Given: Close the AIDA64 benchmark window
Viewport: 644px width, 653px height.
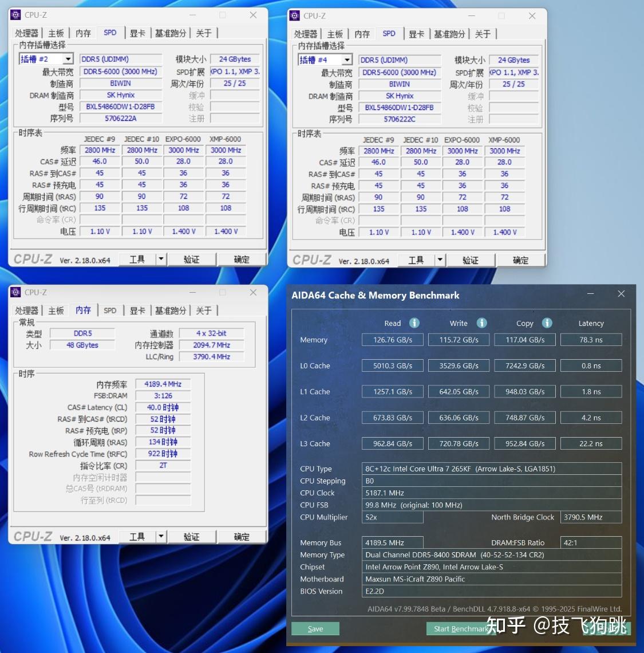Looking at the screenshot, I should point(621,294).
